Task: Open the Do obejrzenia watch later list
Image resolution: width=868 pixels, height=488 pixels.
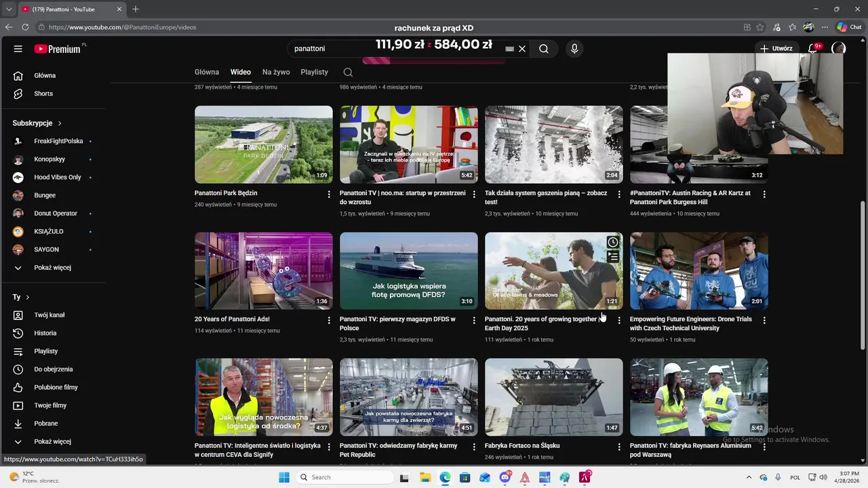Action: [x=53, y=369]
